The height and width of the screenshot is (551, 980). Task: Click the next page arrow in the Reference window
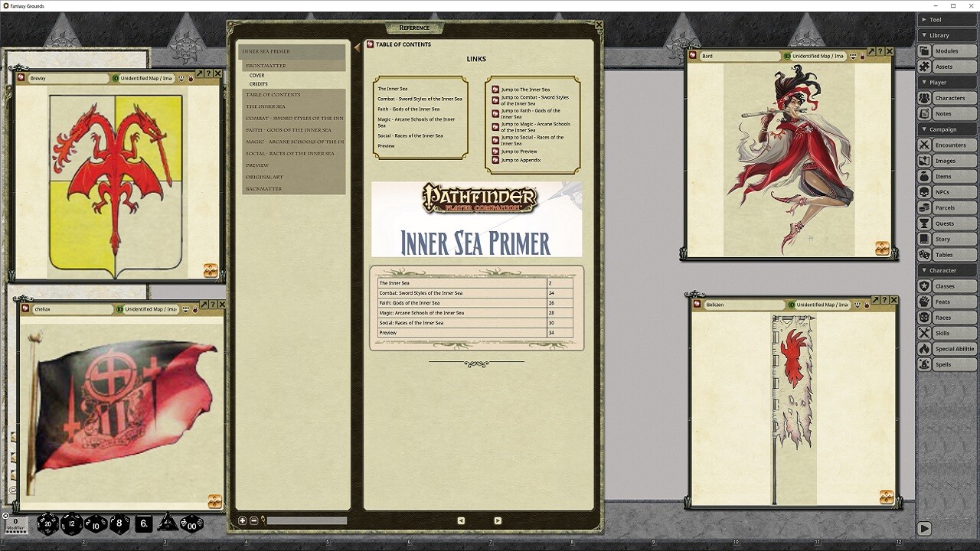(x=496, y=520)
